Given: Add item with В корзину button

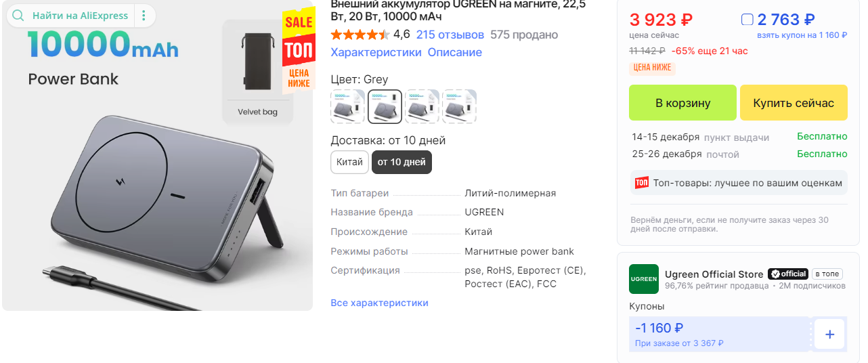Looking at the screenshot, I should point(682,103).
